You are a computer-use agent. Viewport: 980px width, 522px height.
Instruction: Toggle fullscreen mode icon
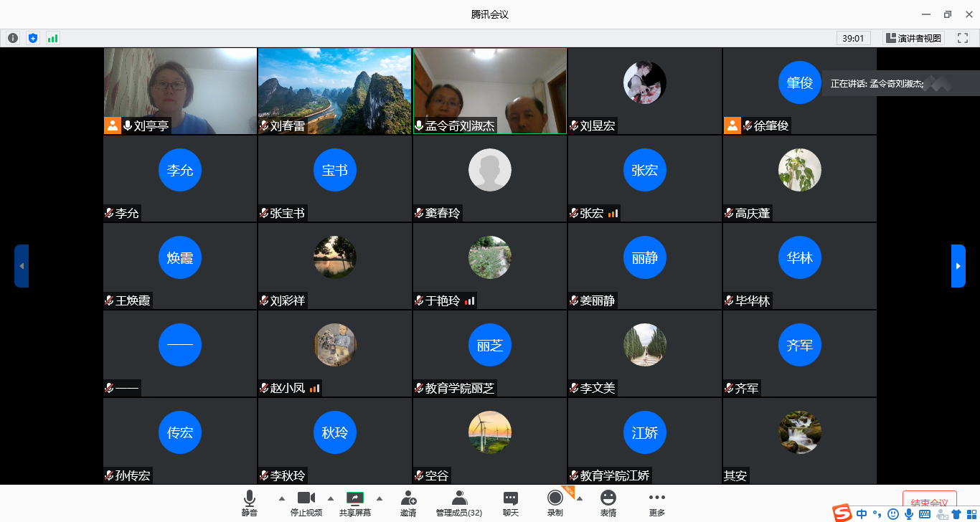click(x=962, y=38)
